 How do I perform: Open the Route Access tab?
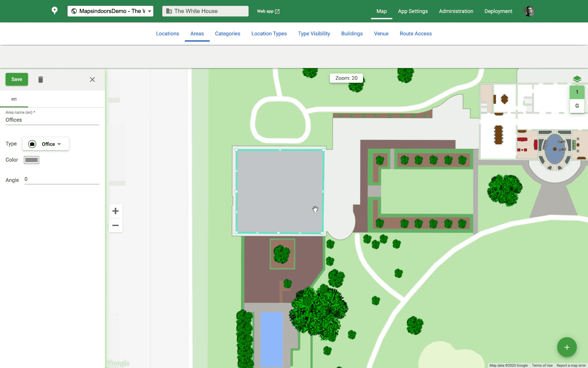click(x=416, y=34)
